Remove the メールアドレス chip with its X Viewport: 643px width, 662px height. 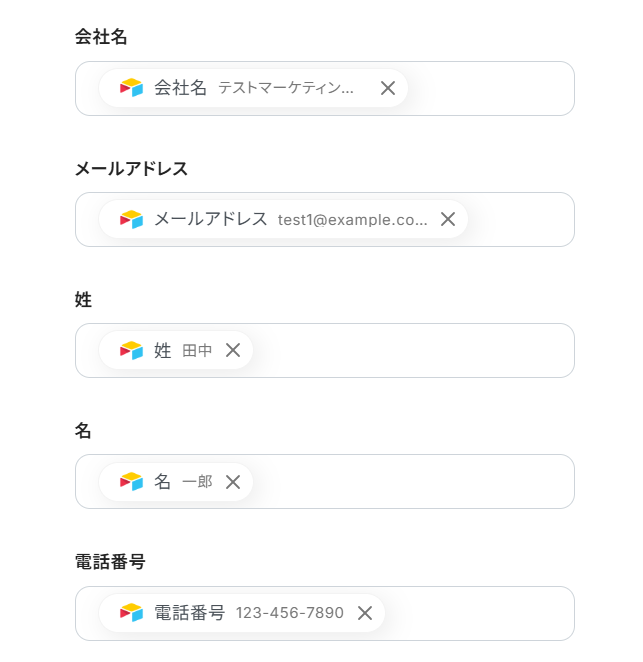pos(448,219)
